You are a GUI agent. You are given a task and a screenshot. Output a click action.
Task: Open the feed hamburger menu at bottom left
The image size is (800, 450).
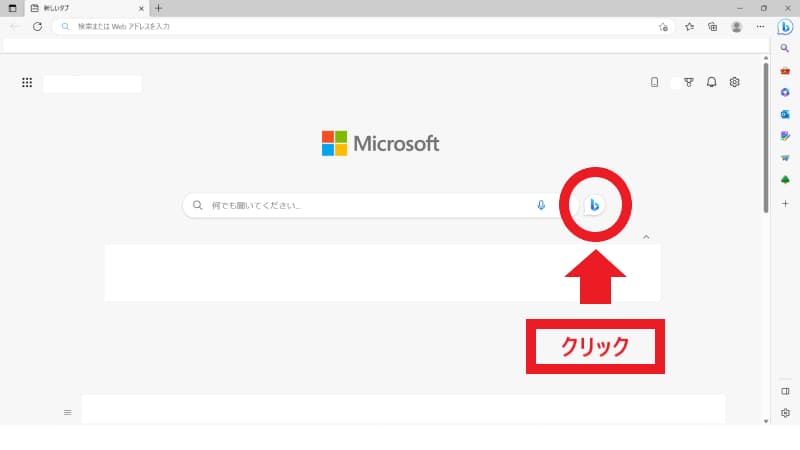pyautogui.click(x=67, y=412)
